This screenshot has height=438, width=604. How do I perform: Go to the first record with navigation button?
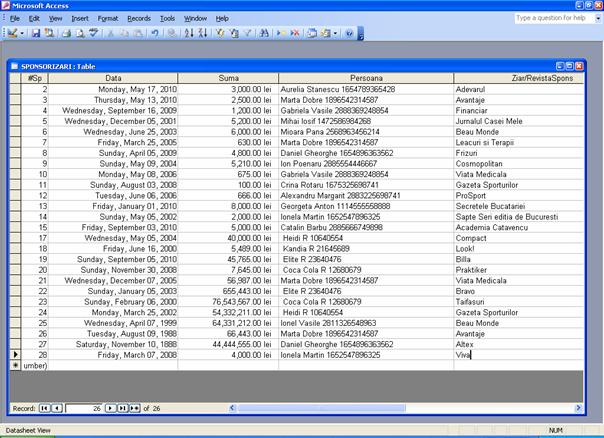click(x=45, y=408)
